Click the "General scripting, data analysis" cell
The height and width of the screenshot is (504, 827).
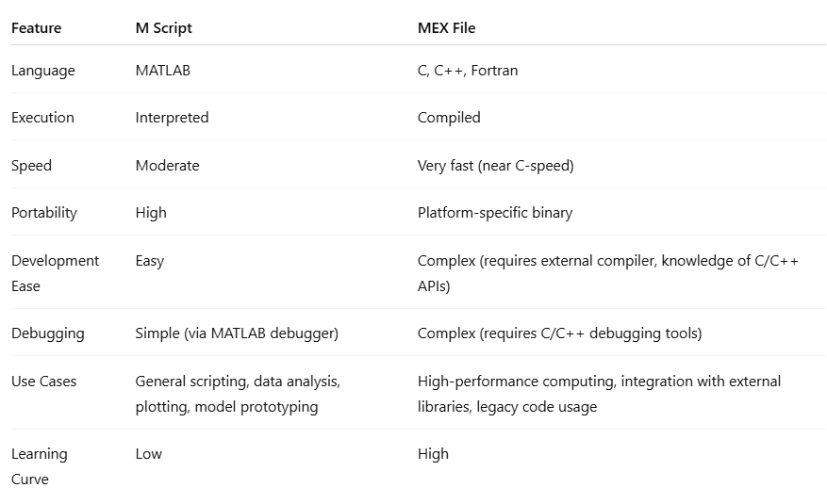(238, 382)
